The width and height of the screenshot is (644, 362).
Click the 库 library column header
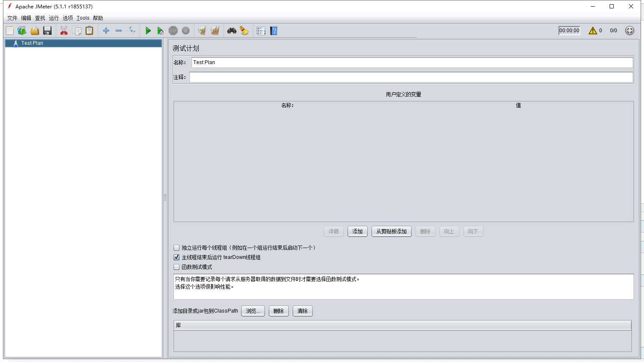point(402,326)
